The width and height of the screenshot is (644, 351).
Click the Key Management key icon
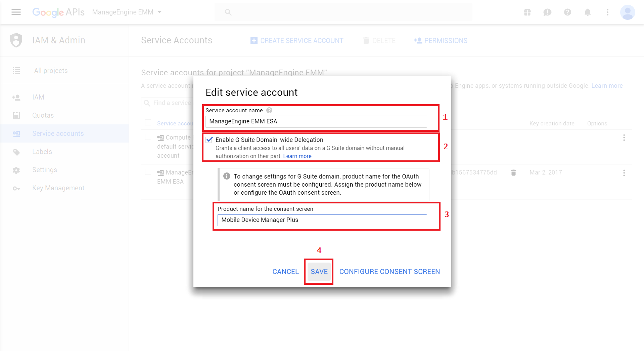(16, 188)
